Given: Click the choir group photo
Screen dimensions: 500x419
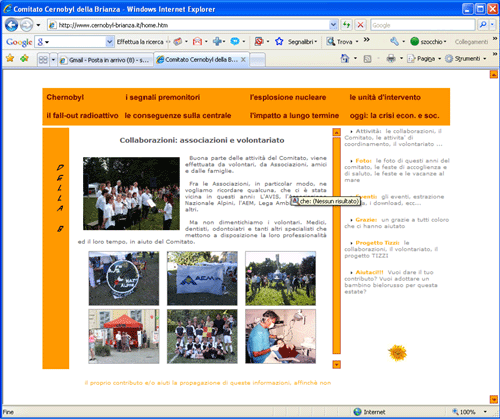Looking at the screenshot, I should (131, 194).
